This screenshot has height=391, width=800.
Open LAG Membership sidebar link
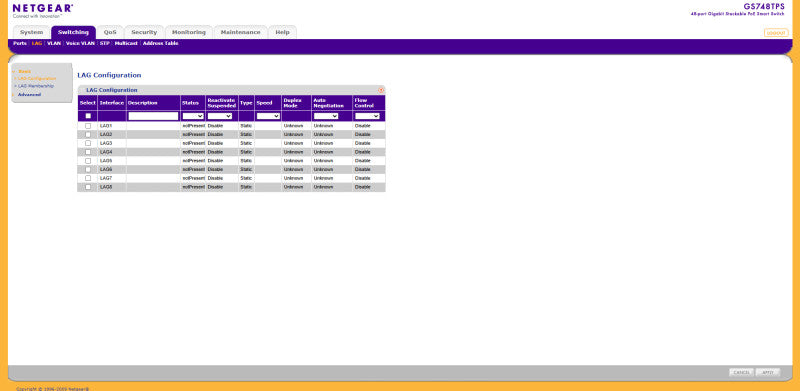point(35,86)
